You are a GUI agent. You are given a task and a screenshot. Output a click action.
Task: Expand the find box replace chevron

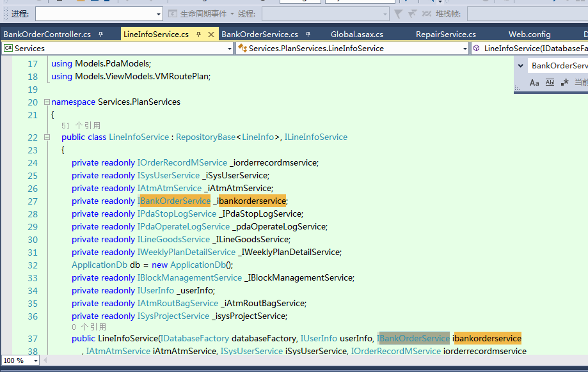[x=520, y=66]
